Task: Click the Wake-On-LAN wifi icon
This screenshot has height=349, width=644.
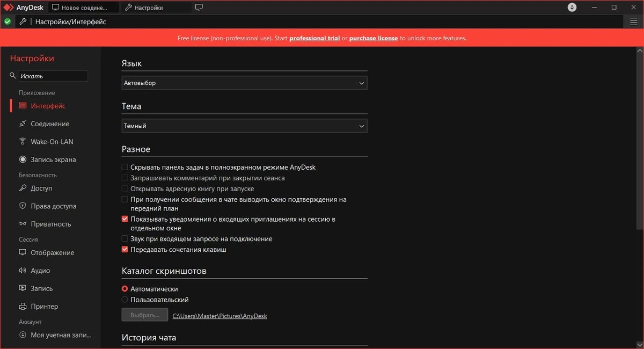Action: click(x=23, y=142)
